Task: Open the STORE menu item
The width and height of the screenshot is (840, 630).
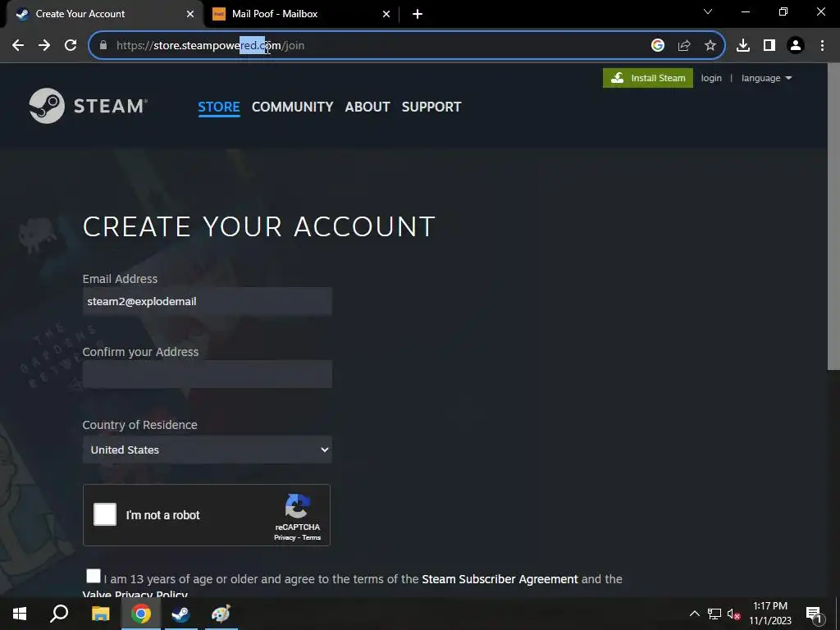Action: [218, 107]
